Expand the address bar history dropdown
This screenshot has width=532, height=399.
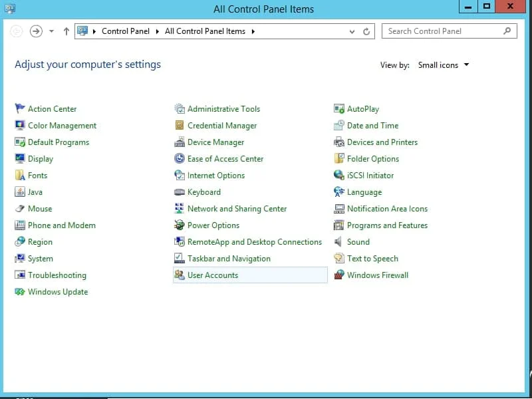(x=352, y=31)
